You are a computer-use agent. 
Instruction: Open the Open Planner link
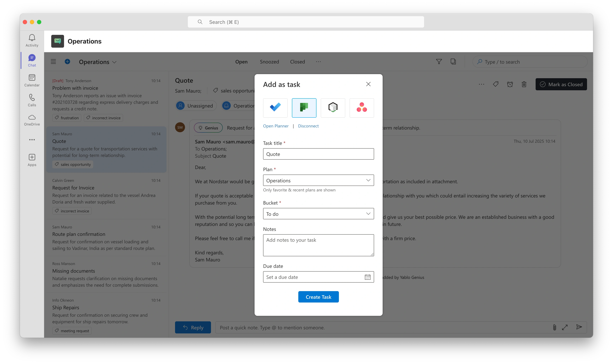[x=276, y=126]
